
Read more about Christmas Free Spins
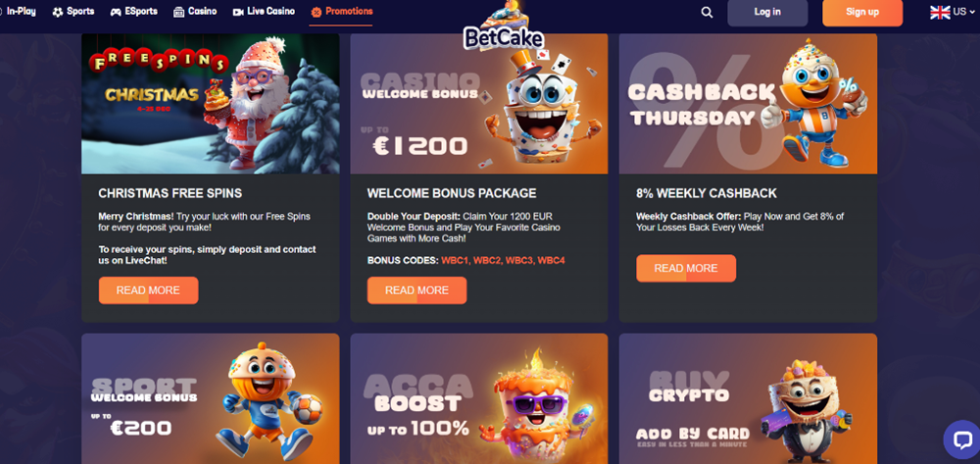[x=148, y=290]
